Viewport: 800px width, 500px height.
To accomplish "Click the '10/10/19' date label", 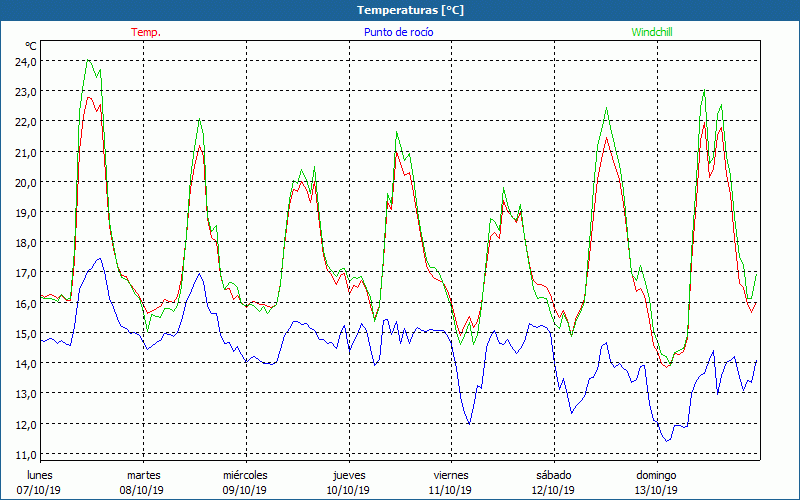I will point(348,490).
